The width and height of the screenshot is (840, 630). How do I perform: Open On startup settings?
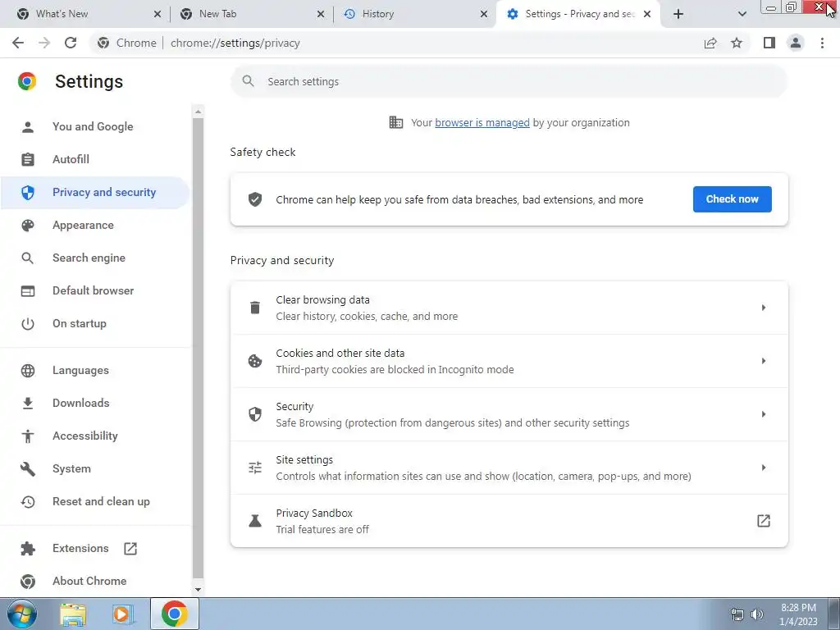click(x=95, y=323)
